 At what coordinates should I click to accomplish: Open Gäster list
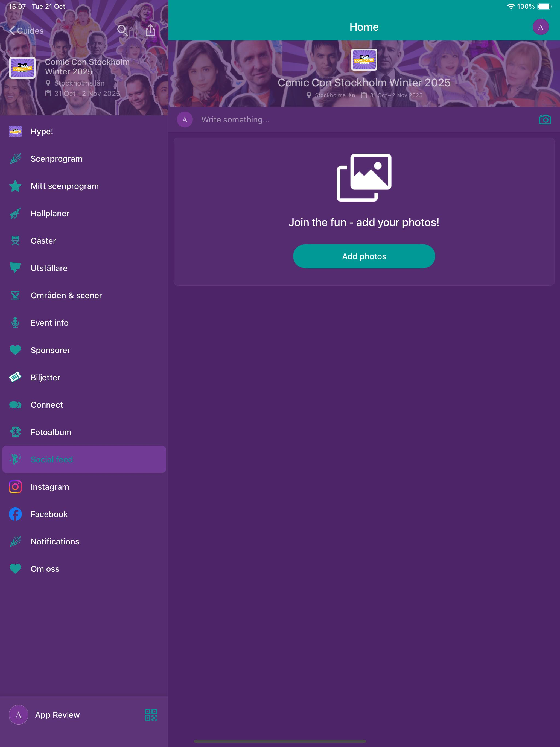coord(84,241)
